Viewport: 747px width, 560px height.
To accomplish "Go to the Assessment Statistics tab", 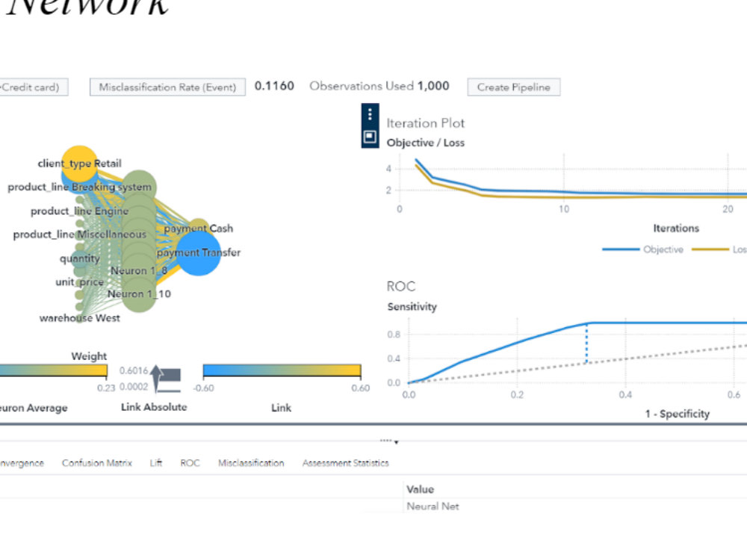I will tap(345, 463).
